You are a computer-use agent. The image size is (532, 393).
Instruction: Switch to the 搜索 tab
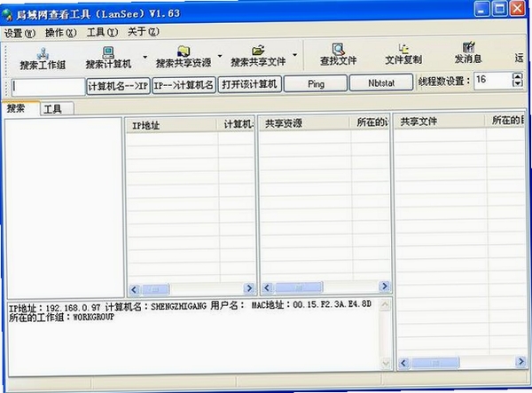coord(21,109)
